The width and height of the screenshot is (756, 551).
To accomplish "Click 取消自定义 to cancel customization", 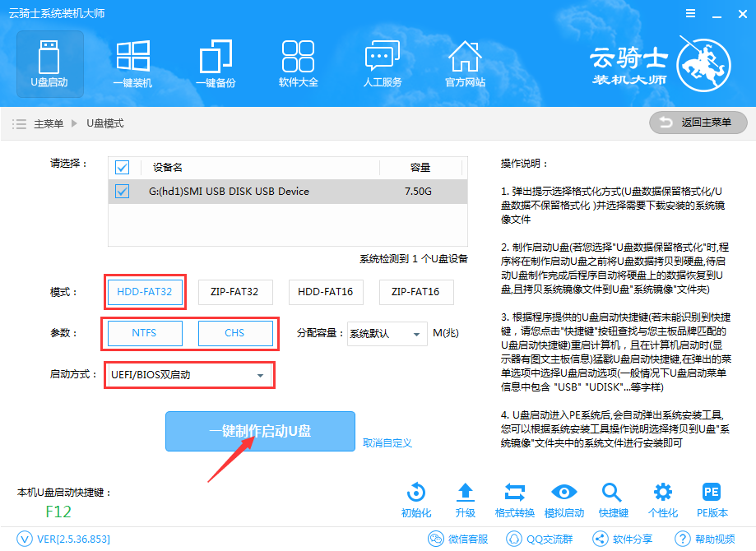I will (x=387, y=441).
